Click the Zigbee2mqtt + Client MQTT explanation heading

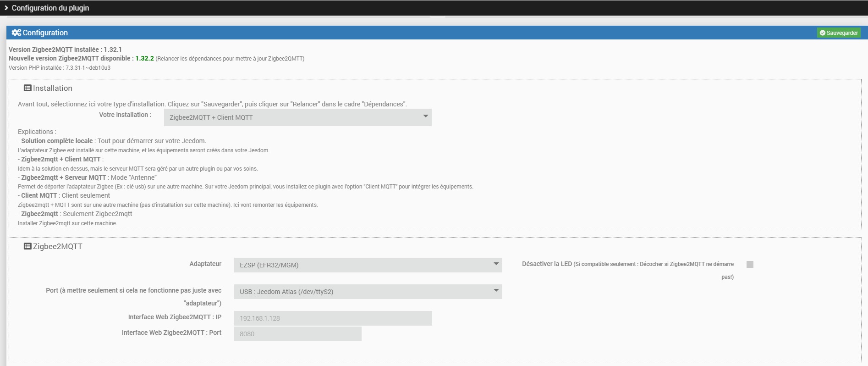[61, 159]
